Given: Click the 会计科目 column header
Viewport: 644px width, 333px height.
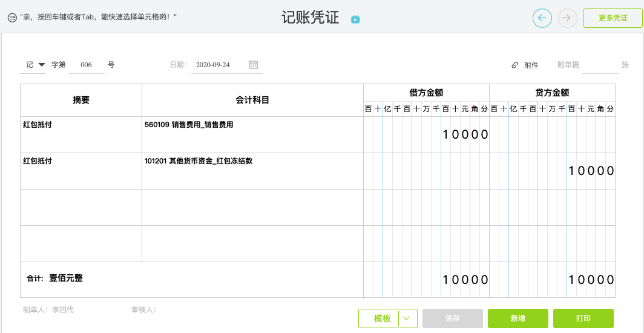Looking at the screenshot, I should pos(252,100).
